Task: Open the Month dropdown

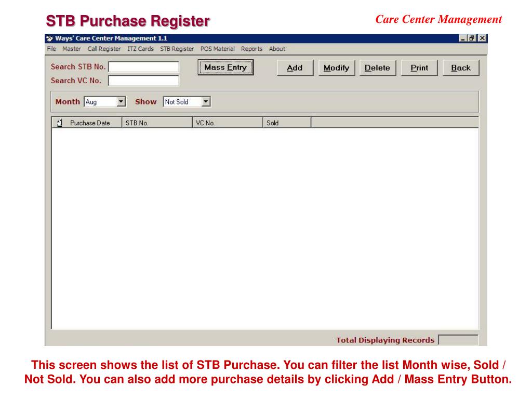Action: 122,102
